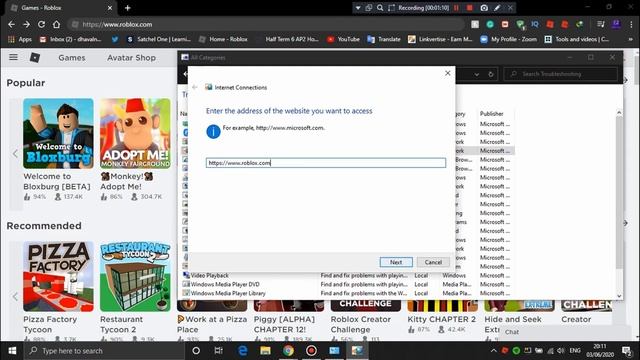Open a new Chrome tab
The image size is (640, 360).
[127, 8]
